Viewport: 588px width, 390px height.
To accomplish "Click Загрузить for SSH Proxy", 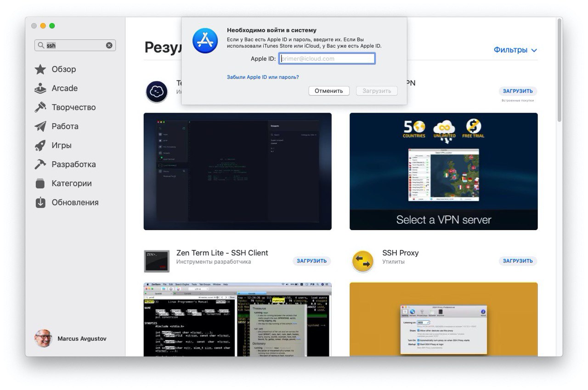I will click(x=518, y=261).
